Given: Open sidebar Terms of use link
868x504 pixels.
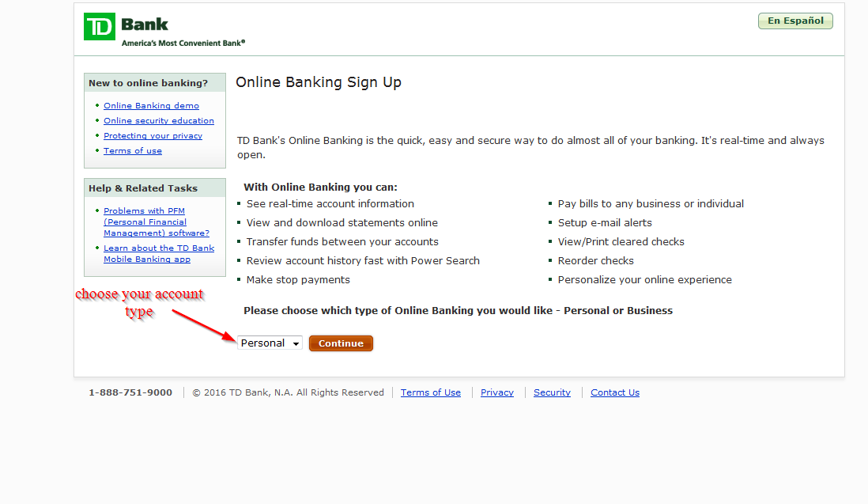Looking at the screenshot, I should pos(133,150).
